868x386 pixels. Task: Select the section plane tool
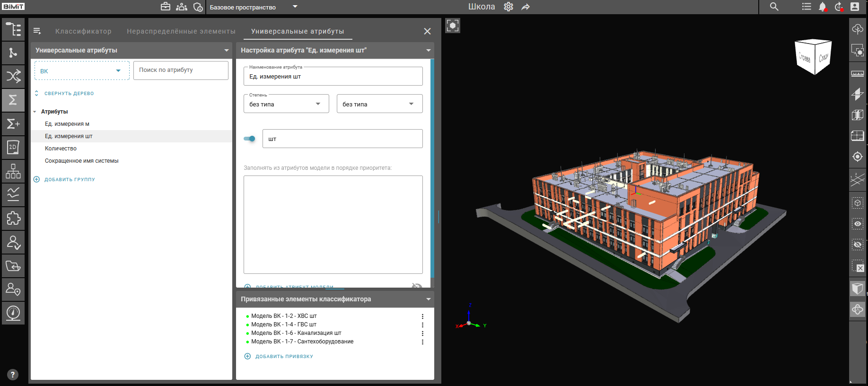[858, 94]
